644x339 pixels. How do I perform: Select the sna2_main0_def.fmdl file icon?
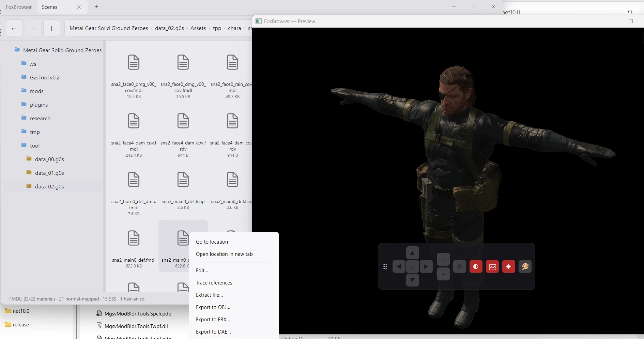click(134, 238)
